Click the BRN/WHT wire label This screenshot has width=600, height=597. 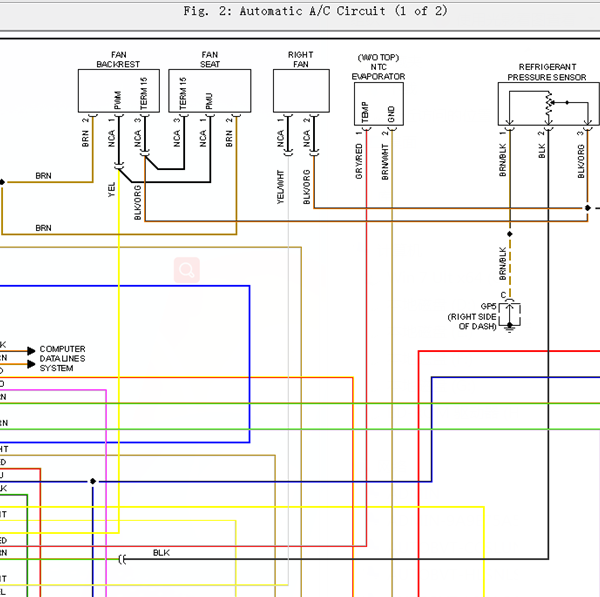(x=385, y=162)
